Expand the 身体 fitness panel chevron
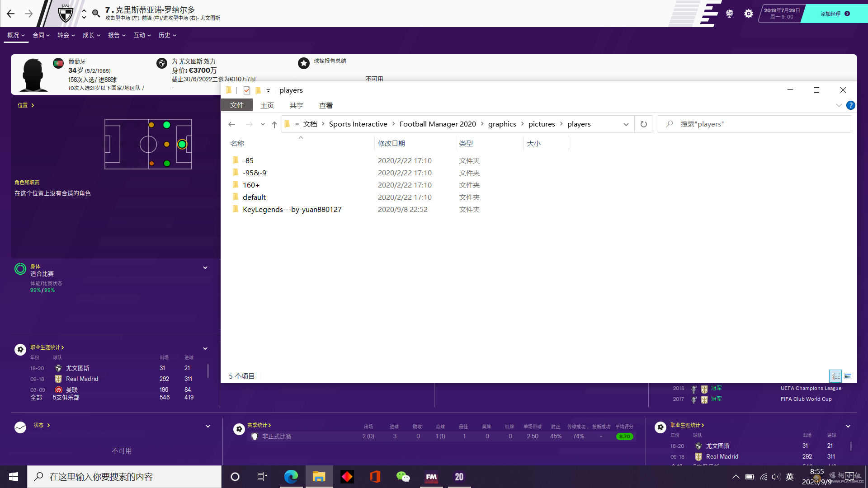The image size is (868, 488). (205, 268)
